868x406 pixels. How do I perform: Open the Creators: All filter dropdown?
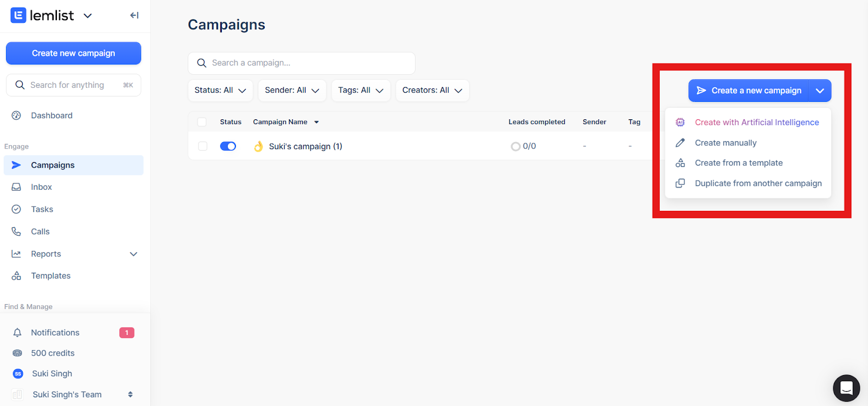[432, 91]
